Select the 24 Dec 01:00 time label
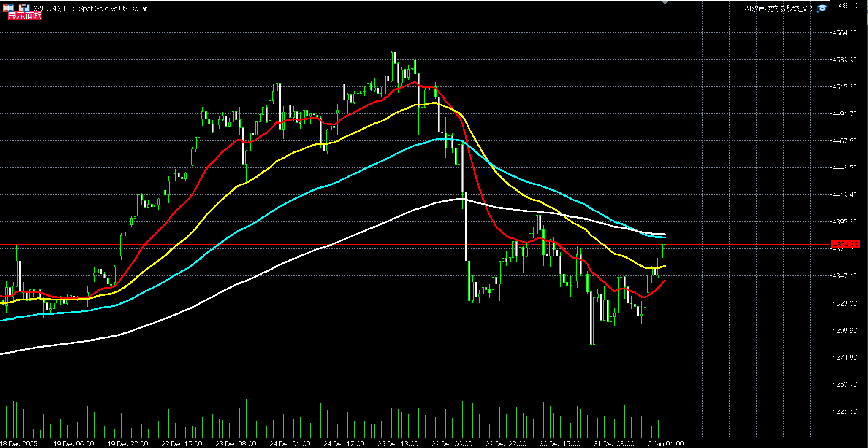The width and height of the screenshot is (868, 448). 290,444
